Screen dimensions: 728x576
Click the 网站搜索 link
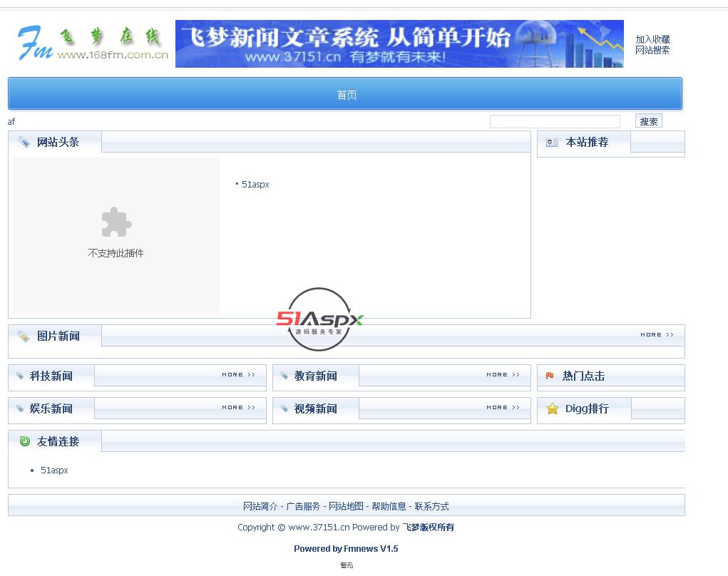652,50
